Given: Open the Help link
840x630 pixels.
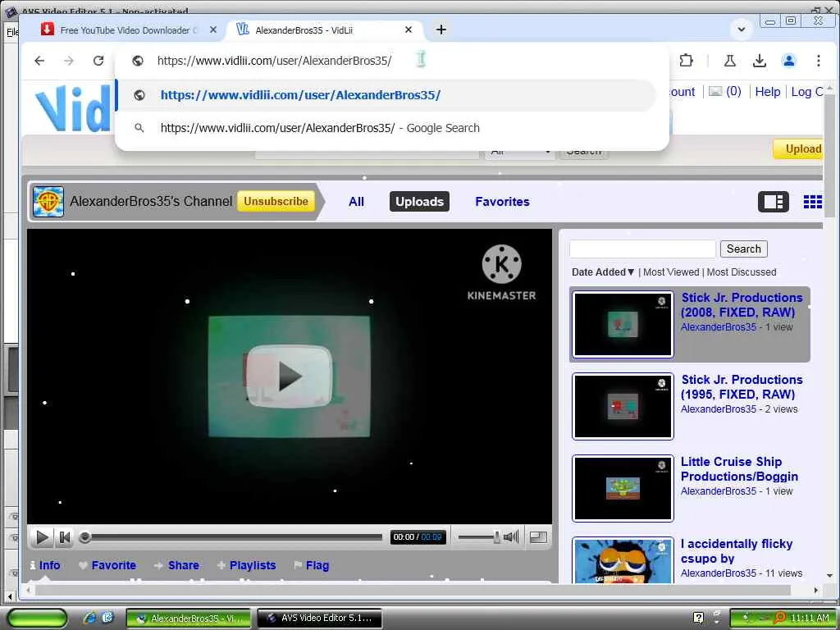Looking at the screenshot, I should [x=767, y=92].
